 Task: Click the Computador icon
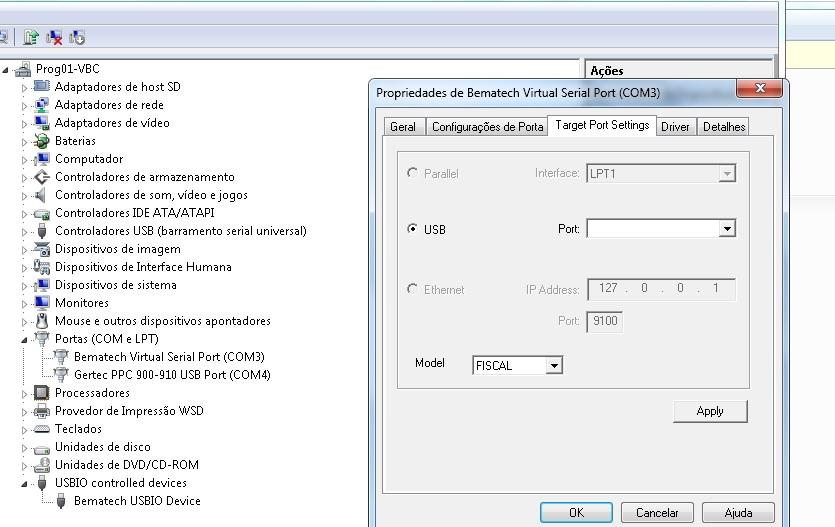click(x=42, y=159)
